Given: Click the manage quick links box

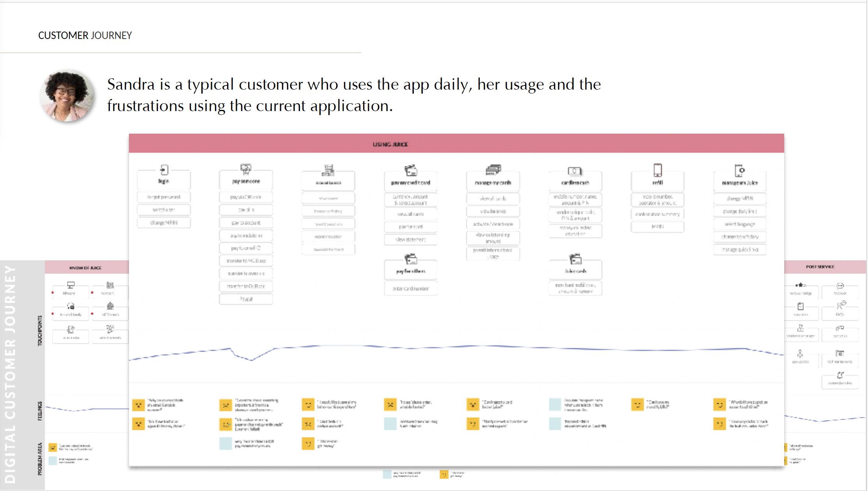Looking at the screenshot, I should pos(739,250).
